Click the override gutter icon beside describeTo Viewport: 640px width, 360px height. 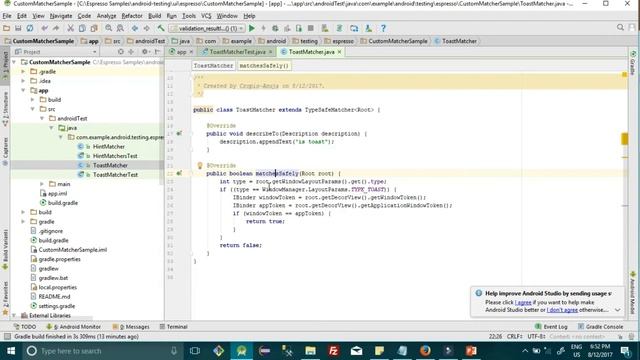pyautogui.click(x=179, y=133)
